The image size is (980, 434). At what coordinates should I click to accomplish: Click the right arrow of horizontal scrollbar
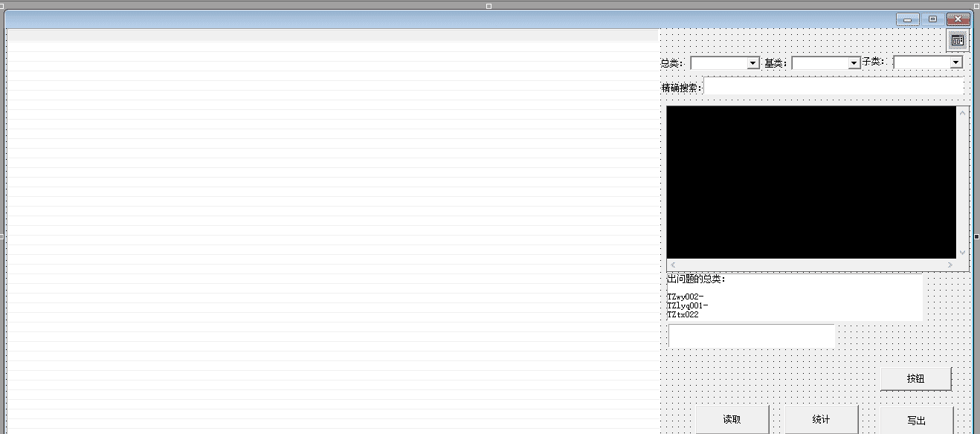click(950, 265)
